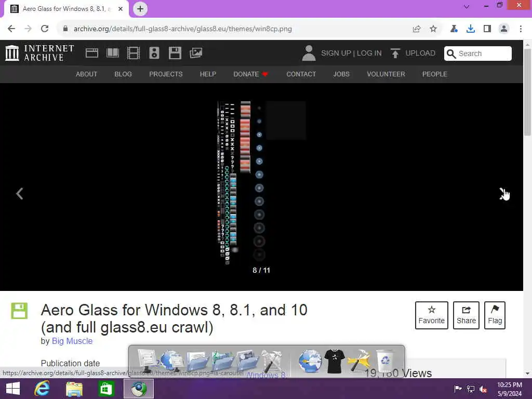Click the green software floppy item icon
The width and height of the screenshot is (532, 399).
[x=19, y=311]
